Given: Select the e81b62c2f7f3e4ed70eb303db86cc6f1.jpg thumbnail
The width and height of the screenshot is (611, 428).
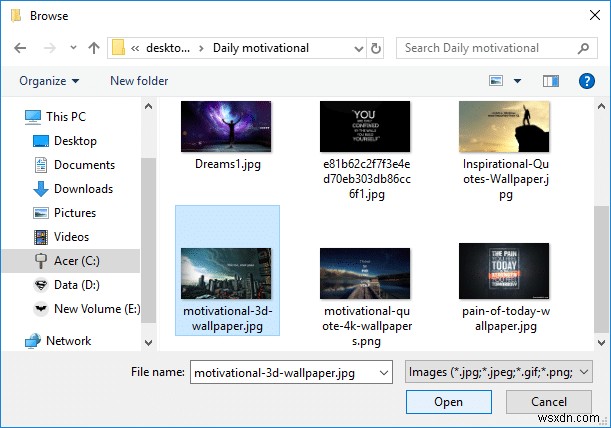Looking at the screenshot, I should click(365, 126).
